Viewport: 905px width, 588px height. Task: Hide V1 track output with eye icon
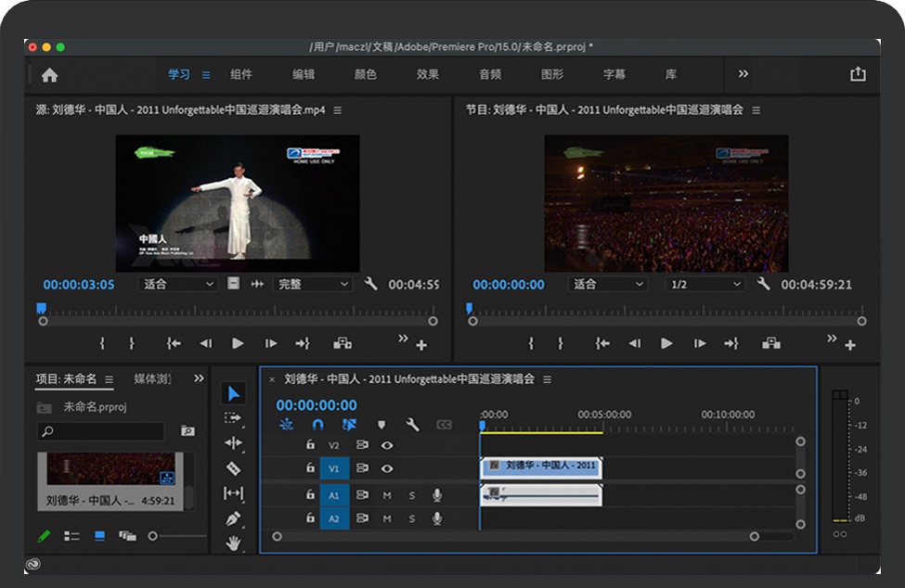[x=387, y=468]
